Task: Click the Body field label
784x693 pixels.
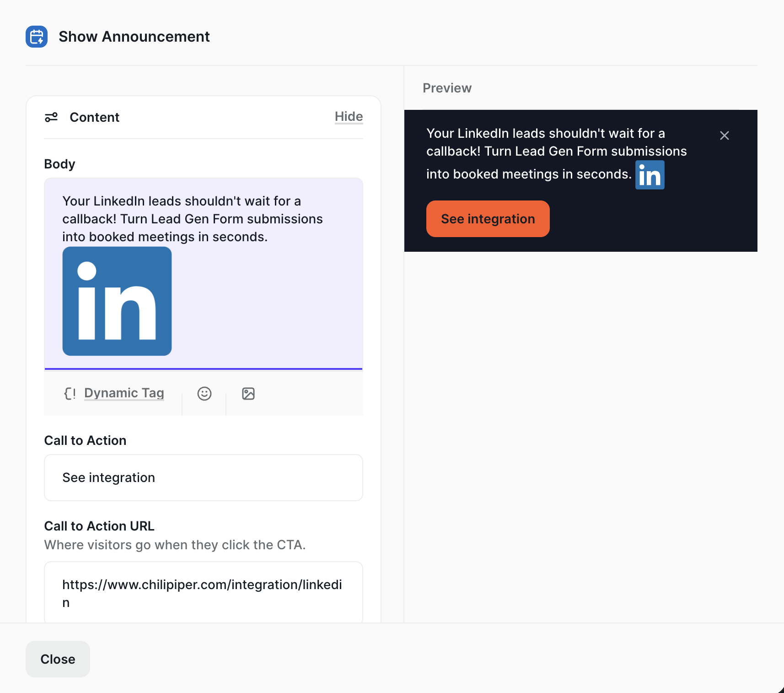Action: (x=59, y=164)
